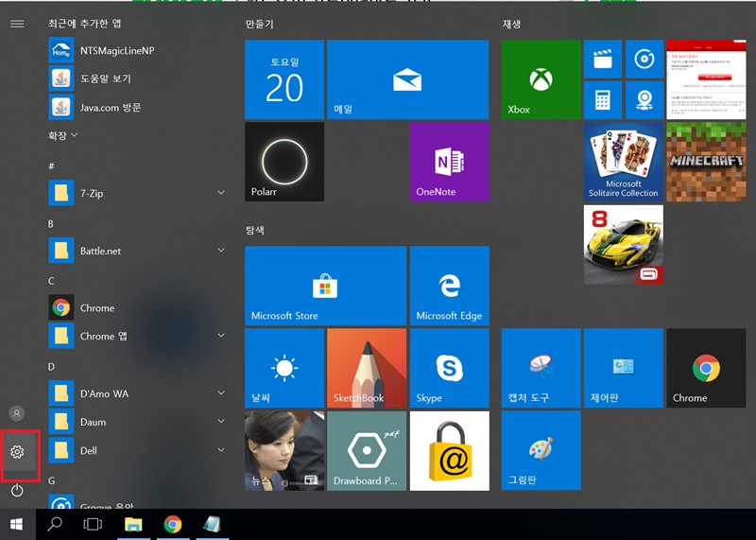Open the Mail tile
756x540 pixels.
[x=408, y=79]
